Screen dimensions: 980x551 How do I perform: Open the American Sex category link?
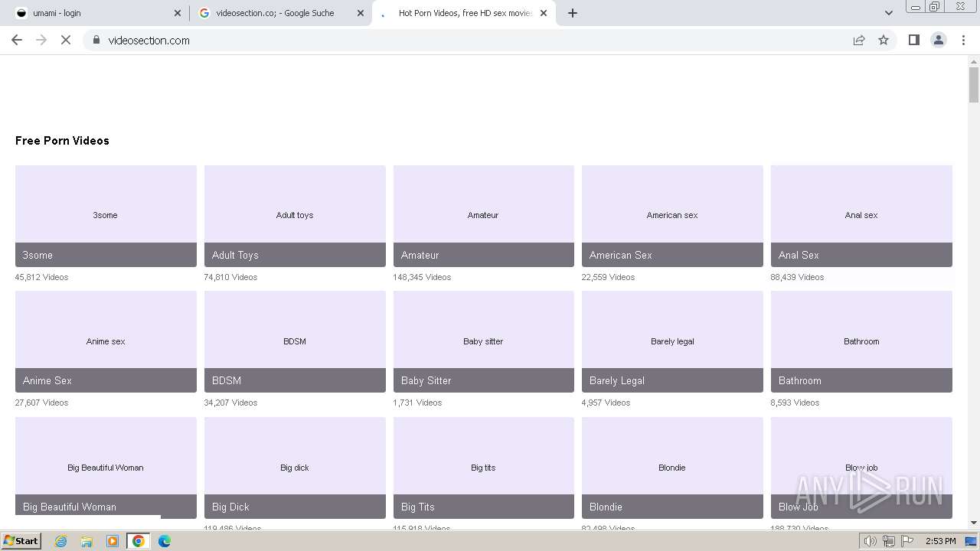pos(672,216)
